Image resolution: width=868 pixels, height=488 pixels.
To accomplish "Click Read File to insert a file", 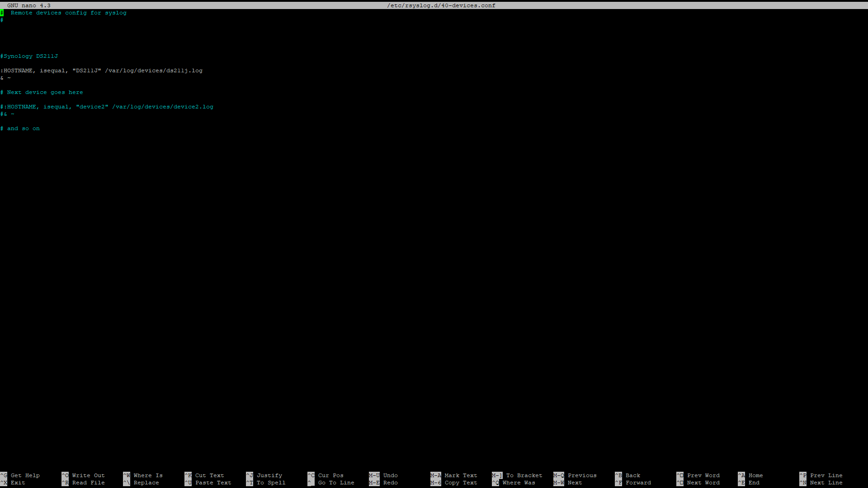I will (x=88, y=483).
